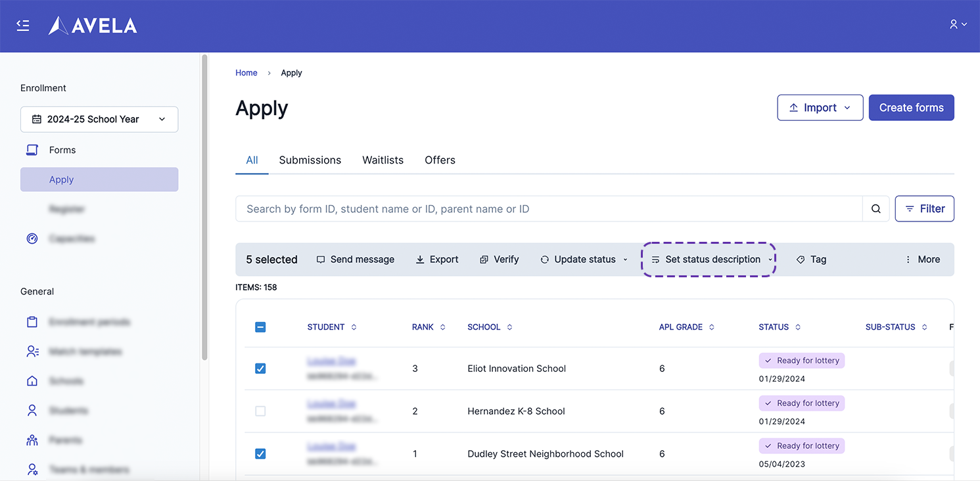Open the Set status description dropdown
The width and height of the screenshot is (980, 481).
712,260
